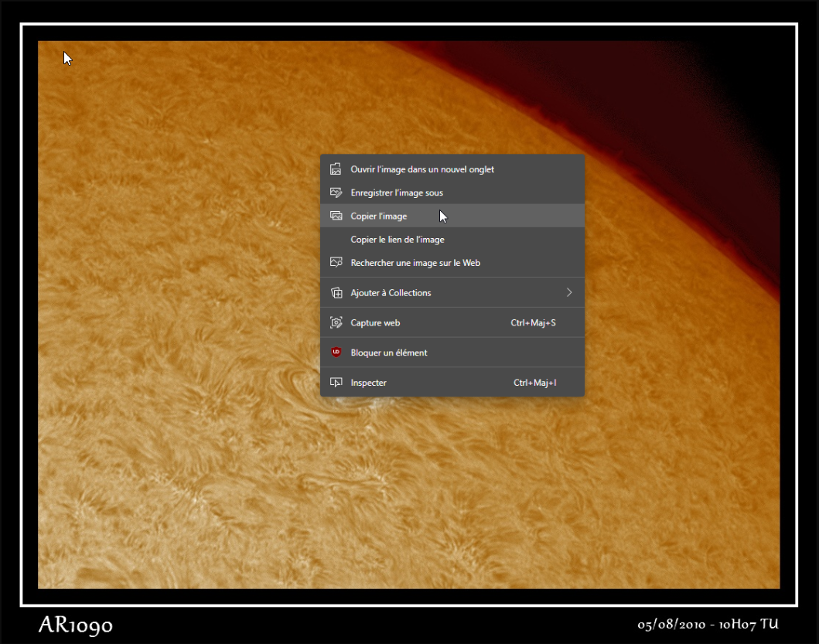Click the '05/08/2010 - 10H07 TU' timestamp text

tap(708, 624)
